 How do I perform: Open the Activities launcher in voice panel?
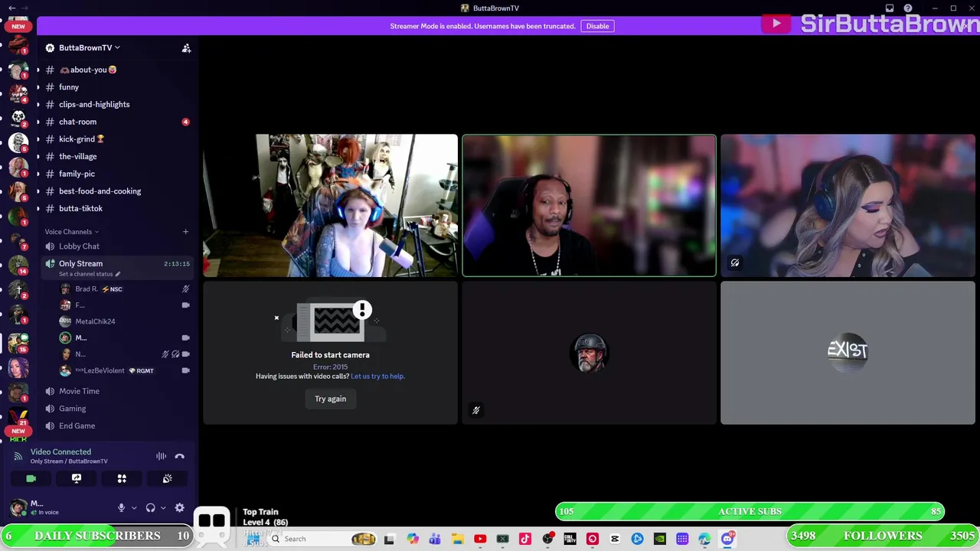pyautogui.click(x=122, y=478)
